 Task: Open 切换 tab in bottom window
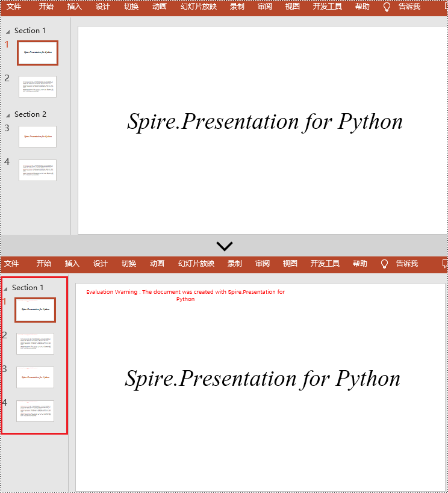click(x=129, y=264)
